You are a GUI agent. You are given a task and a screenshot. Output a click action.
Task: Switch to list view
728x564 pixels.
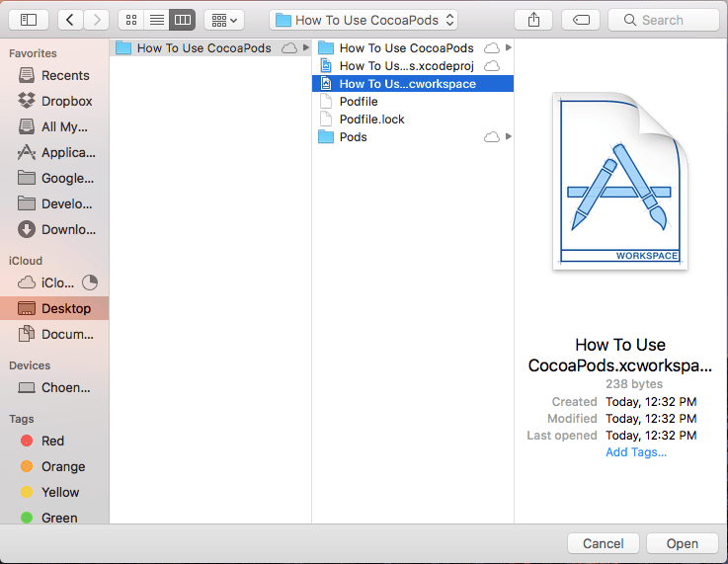[x=157, y=20]
